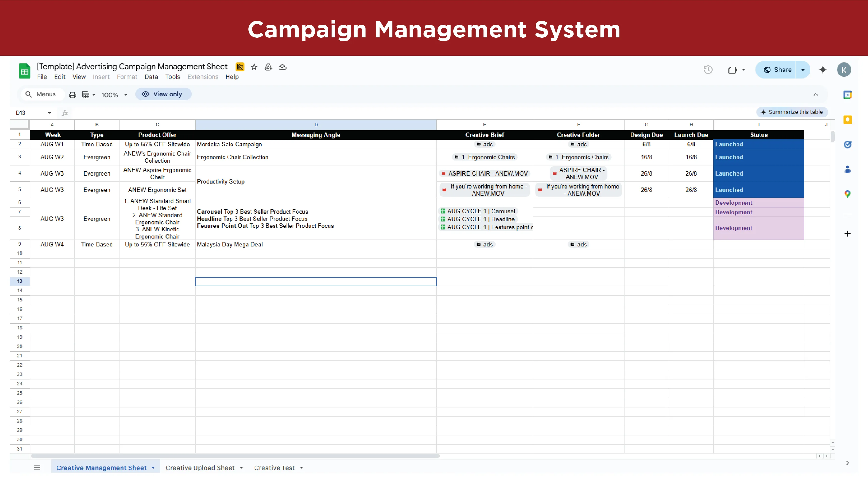This screenshot has width=868, height=482.
Task: Open Google Keep side panel
Action: coord(847,120)
